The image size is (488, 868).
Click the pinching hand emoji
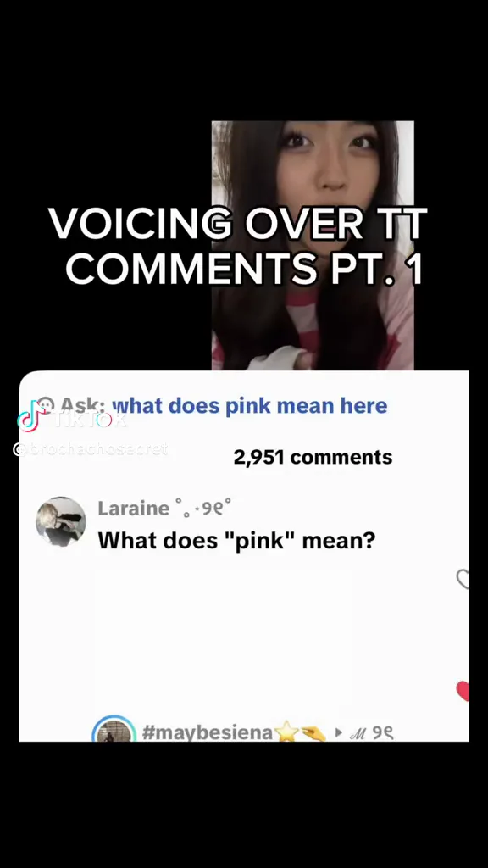click(x=313, y=733)
